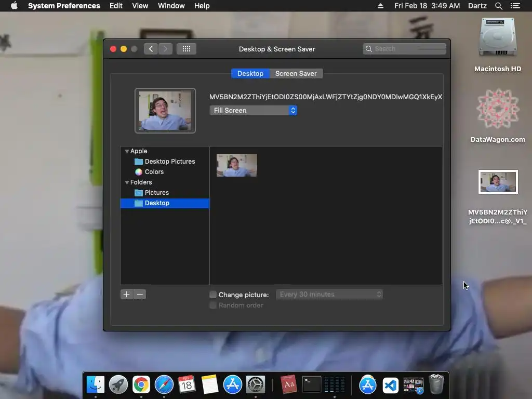This screenshot has width=532, height=399.
Task: Select Desktop Pictures in sidebar
Action: click(x=165, y=162)
